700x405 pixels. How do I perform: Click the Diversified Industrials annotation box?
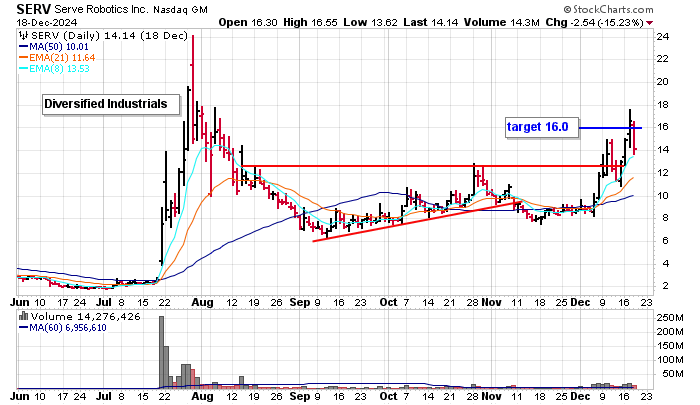click(111, 104)
